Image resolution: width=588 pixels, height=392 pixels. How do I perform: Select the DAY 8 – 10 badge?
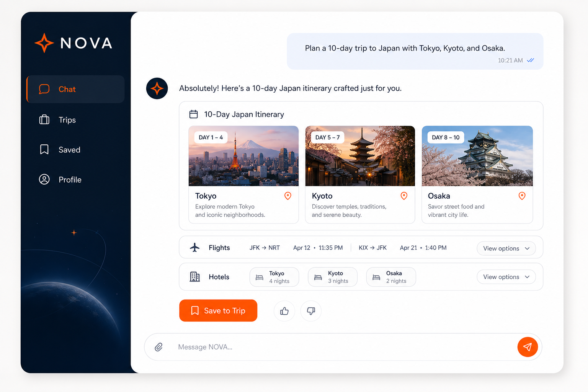pyautogui.click(x=446, y=137)
